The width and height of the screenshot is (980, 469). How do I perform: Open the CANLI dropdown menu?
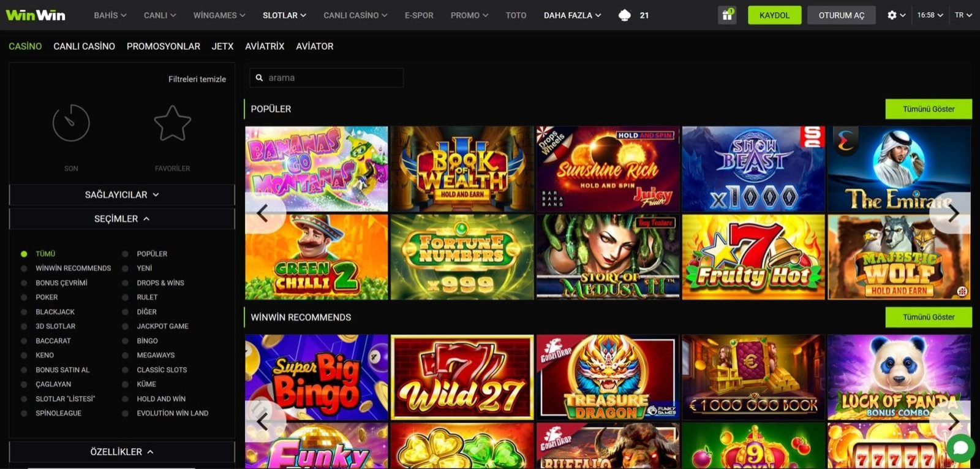coord(160,15)
